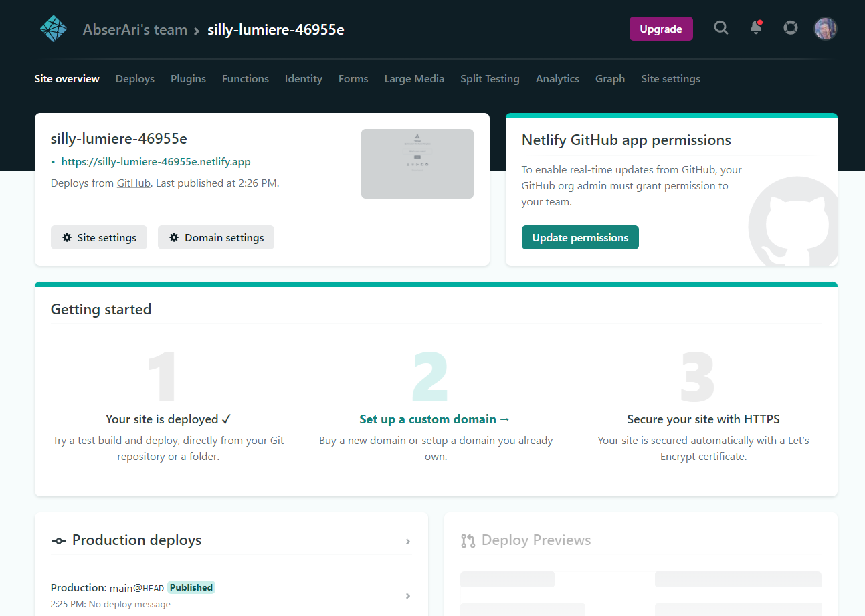Switch to the Deploys tab

pyautogui.click(x=135, y=78)
